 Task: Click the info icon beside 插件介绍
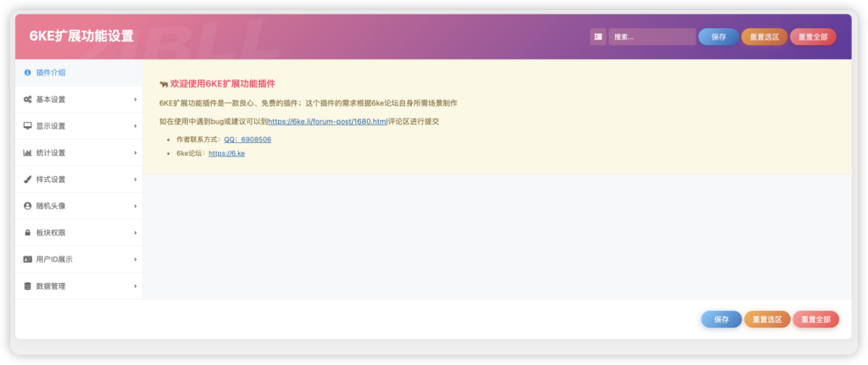[28, 73]
